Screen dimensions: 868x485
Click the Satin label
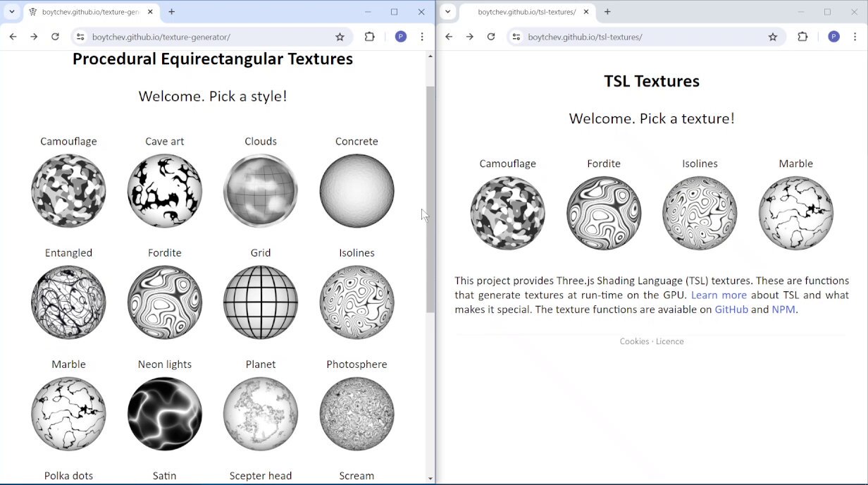tap(165, 476)
